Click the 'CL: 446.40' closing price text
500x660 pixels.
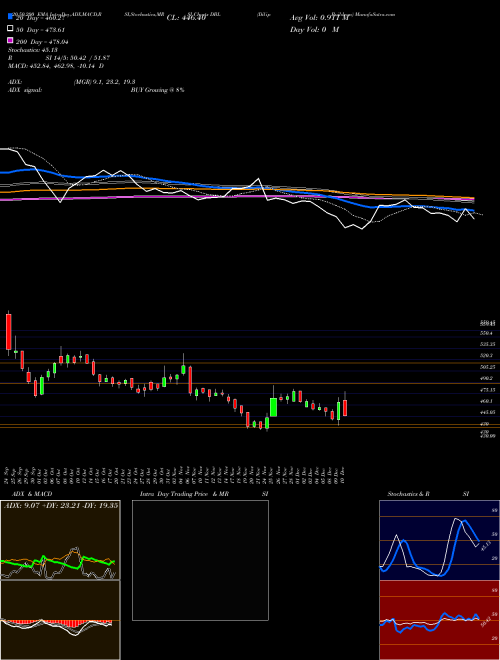[186, 18]
